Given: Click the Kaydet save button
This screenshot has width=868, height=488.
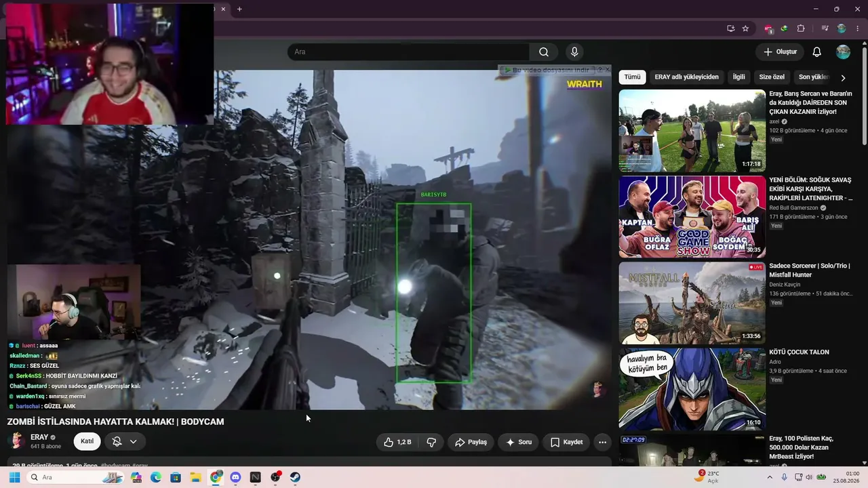Looking at the screenshot, I should point(566,442).
